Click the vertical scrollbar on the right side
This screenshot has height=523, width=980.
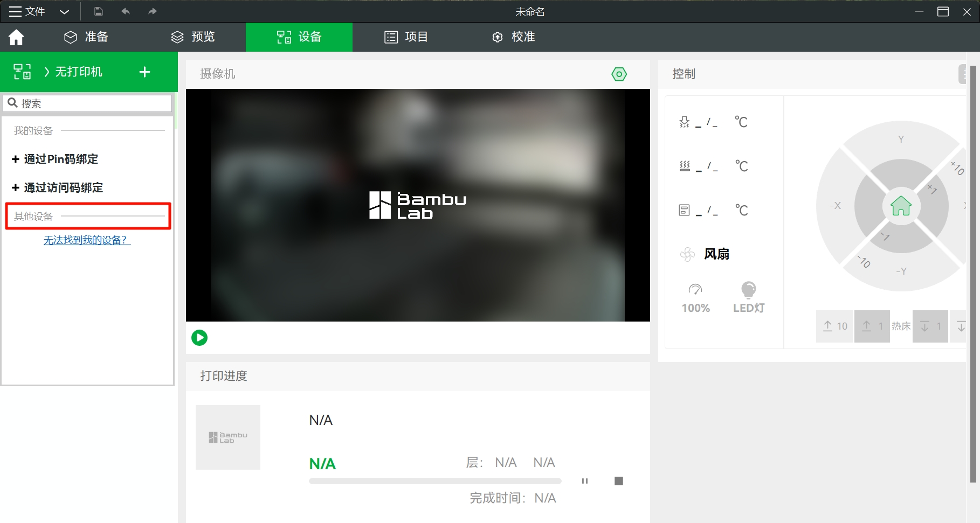tap(973, 275)
